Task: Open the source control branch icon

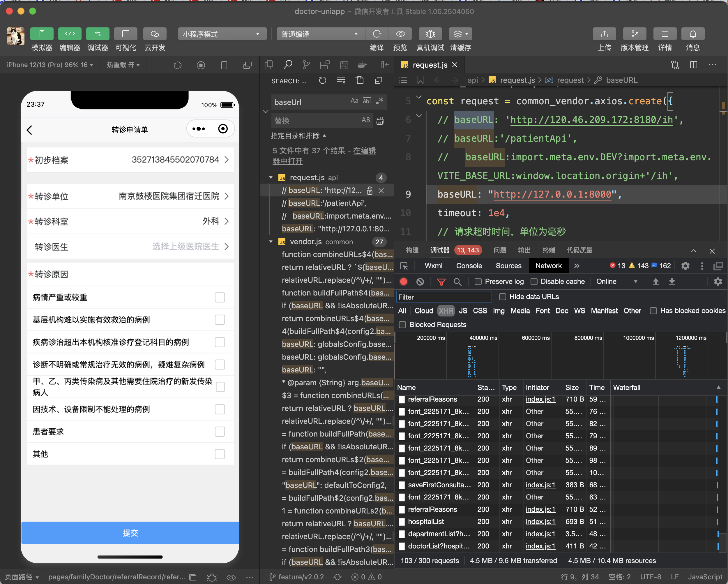Action: (306, 65)
